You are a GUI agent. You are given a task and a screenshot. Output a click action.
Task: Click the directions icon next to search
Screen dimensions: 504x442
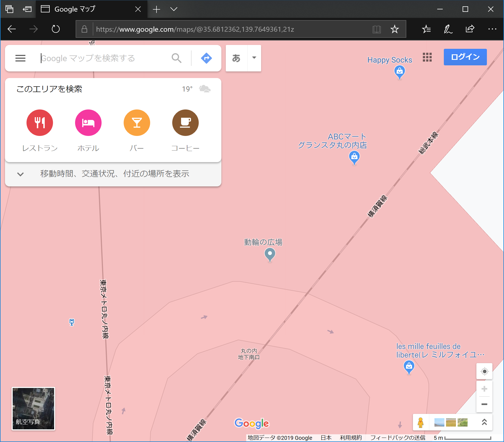coord(206,58)
